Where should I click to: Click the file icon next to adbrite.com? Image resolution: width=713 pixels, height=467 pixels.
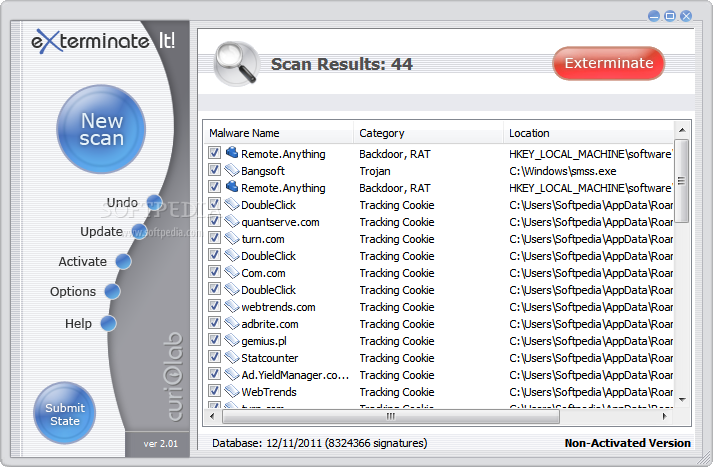pos(232,323)
